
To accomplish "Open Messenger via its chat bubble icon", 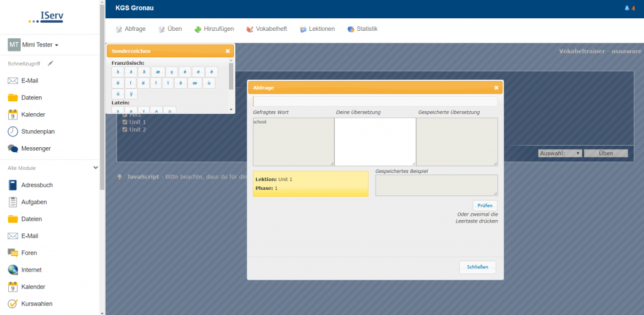I will coord(13,148).
